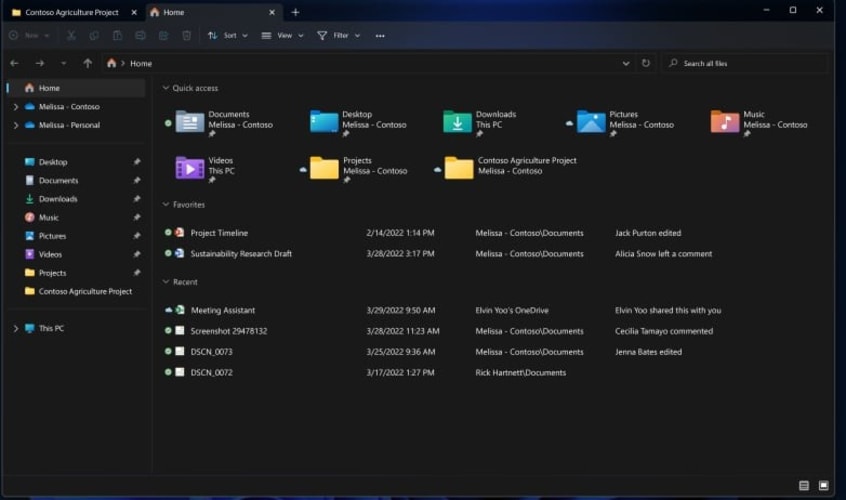Switch to large thumbnails view in status bar
Screen dimensions: 846x500
coord(823,485)
